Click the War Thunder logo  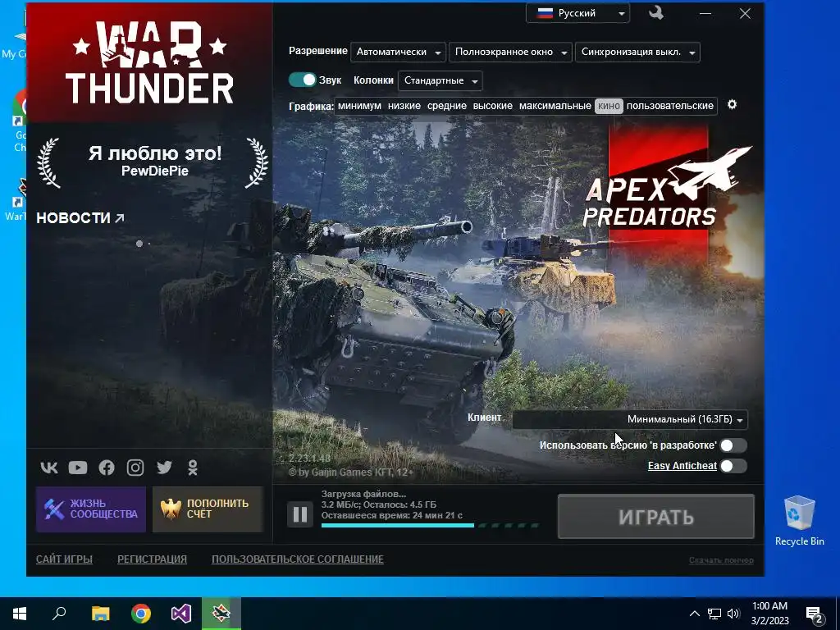click(x=149, y=62)
